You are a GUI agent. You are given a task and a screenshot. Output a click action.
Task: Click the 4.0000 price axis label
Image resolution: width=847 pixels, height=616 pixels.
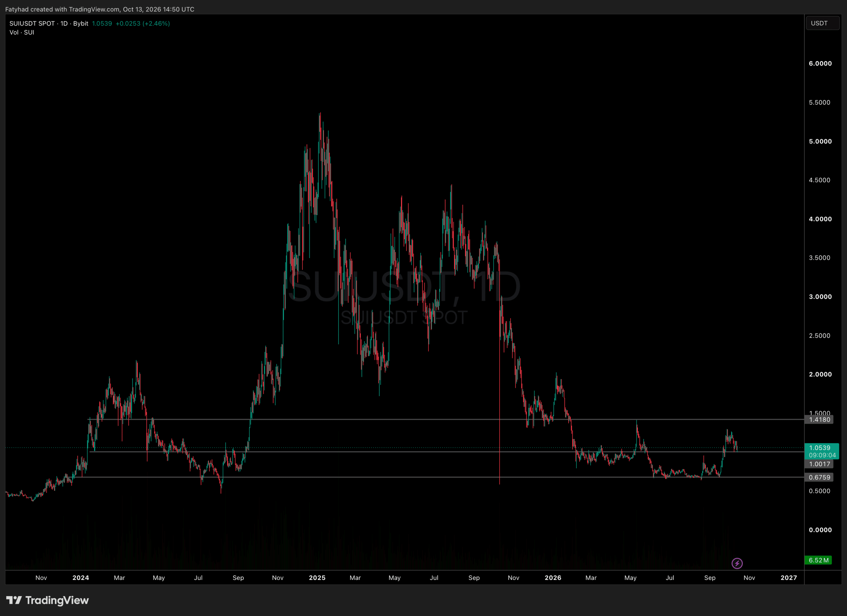click(x=820, y=219)
